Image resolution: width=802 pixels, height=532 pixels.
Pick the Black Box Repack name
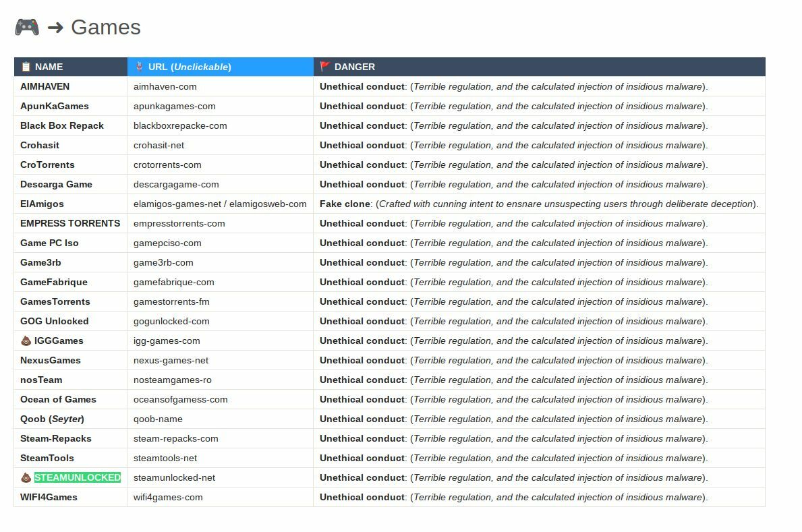coord(62,126)
